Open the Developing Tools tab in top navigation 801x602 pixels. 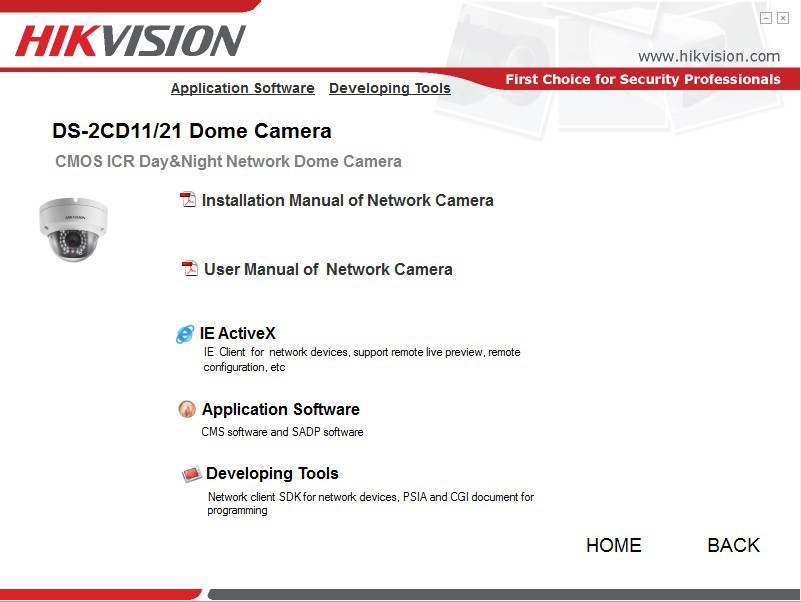click(389, 88)
